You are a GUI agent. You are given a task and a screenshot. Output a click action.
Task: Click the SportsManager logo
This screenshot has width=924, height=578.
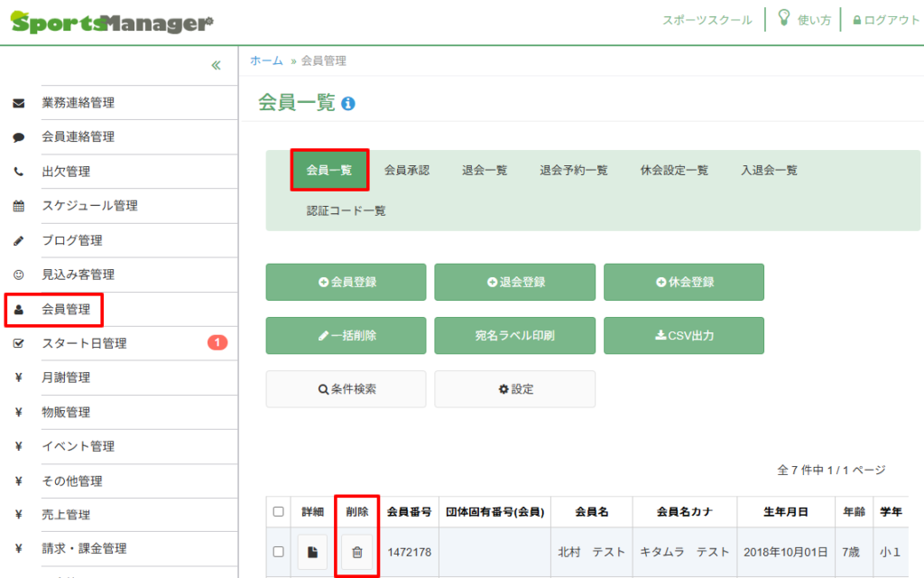point(112,23)
